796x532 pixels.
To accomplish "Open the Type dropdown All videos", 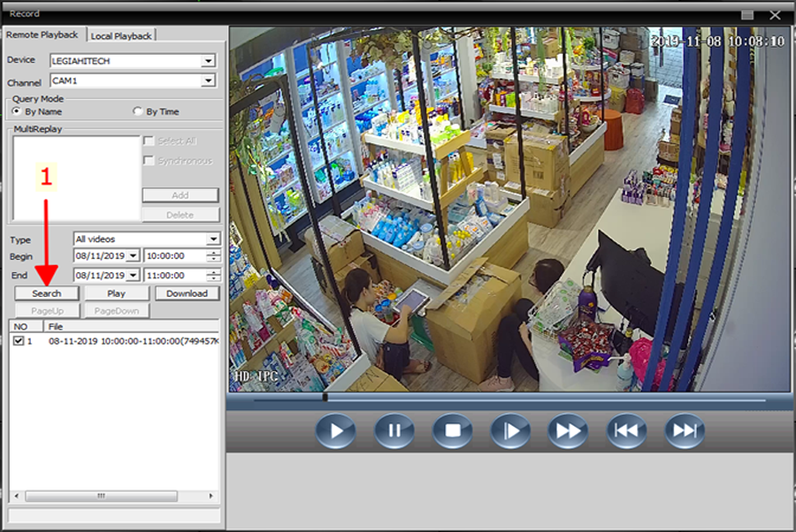I will (x=213, y=239).
